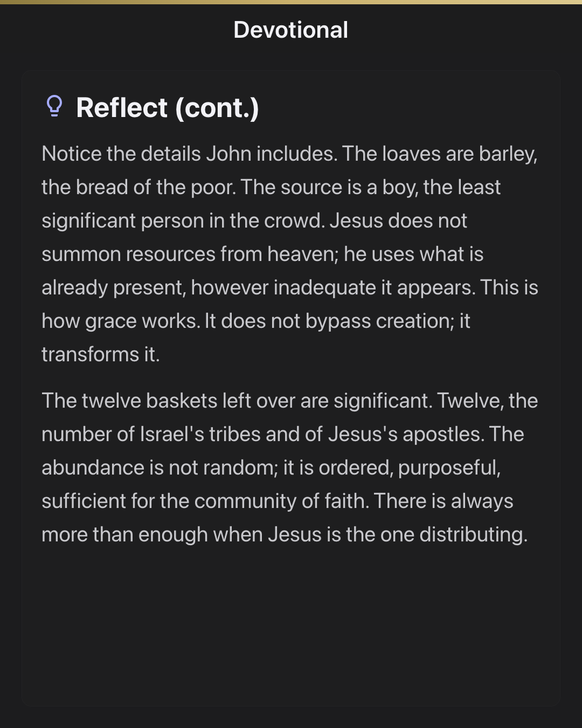Click the phrase "the one distributing"

(436, 534)
